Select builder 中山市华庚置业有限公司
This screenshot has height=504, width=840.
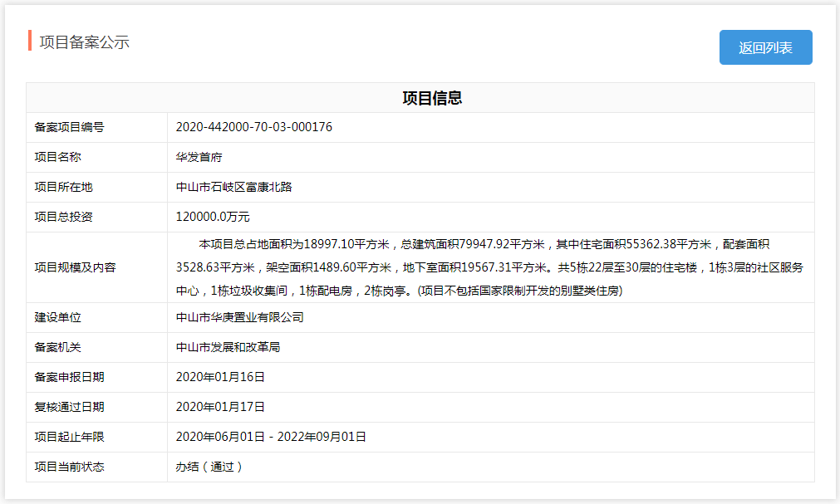point(239,318)
